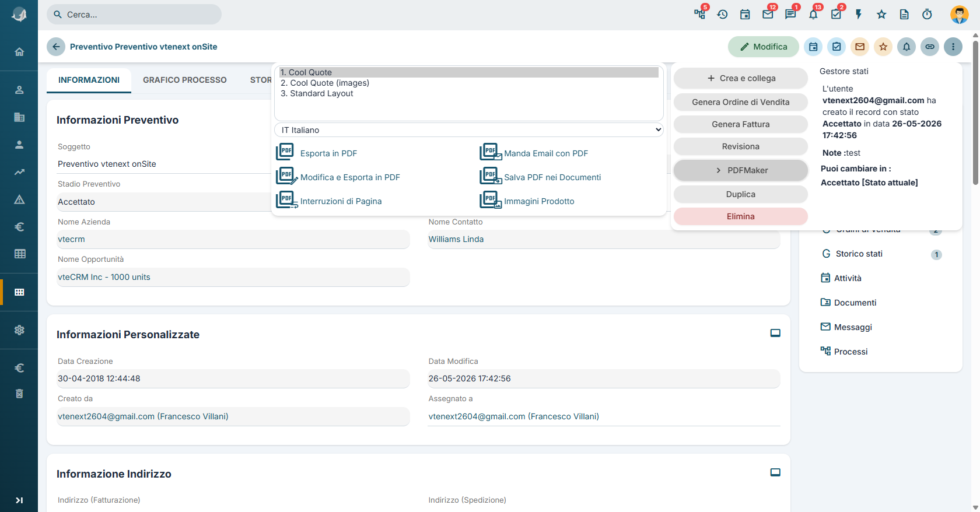The height and width of the screenshot is (512, 980).
Task: Click Modifica e Esporta in PDF
Action: (x=350, y=177)
